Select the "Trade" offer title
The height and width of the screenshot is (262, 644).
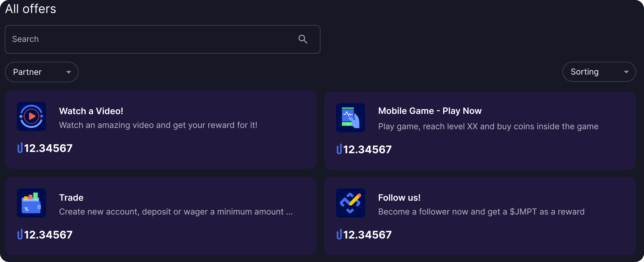point(71,198)
